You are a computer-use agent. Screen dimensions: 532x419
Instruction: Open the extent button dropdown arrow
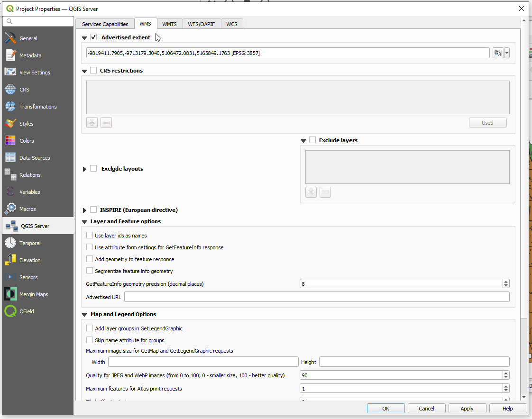click(507, 53)
